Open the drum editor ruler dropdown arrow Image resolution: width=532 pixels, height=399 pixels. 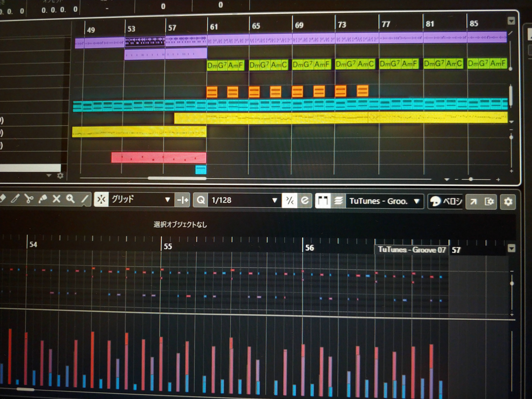click(512, 248)
